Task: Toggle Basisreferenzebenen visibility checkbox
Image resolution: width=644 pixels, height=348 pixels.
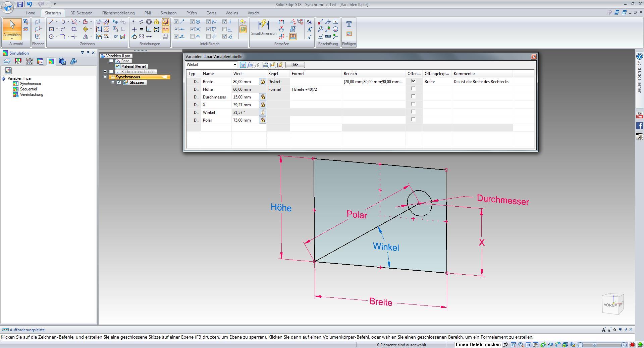Action: (111, 72)
